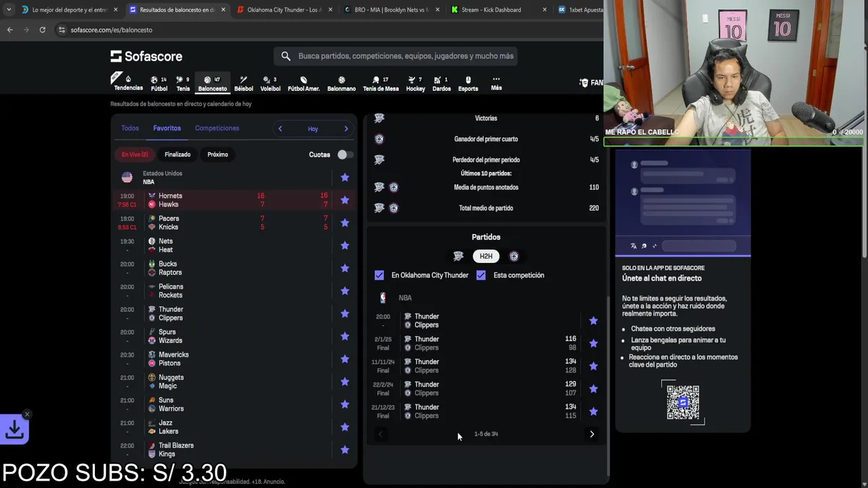Switch to Stream - Kick Dashboard tab
This screenshot has height=488, width=868.
click(498, 9)
